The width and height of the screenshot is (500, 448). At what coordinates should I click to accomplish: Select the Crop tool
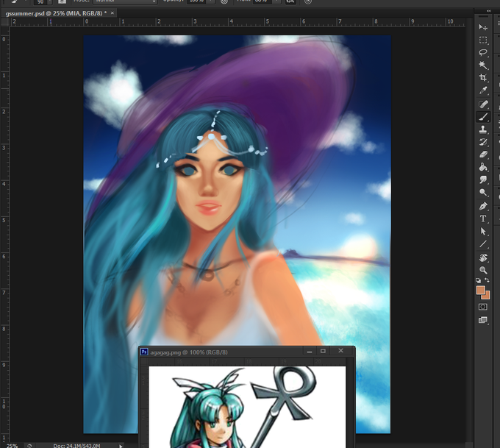483,77
